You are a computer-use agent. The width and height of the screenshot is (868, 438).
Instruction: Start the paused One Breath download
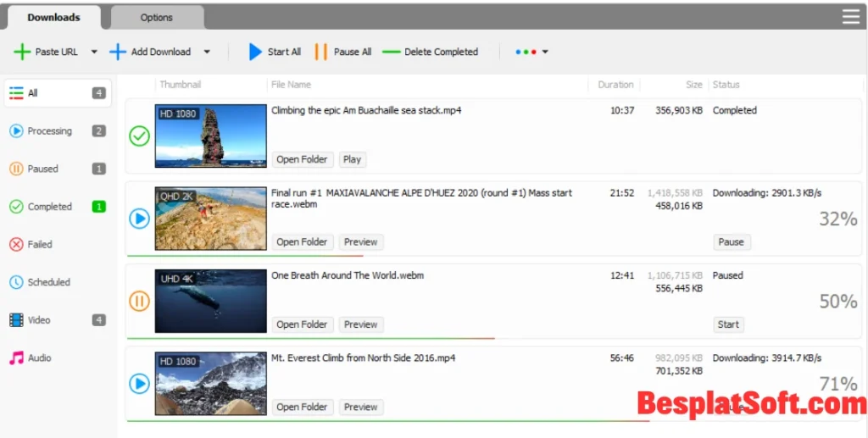(x=728, y=324)
